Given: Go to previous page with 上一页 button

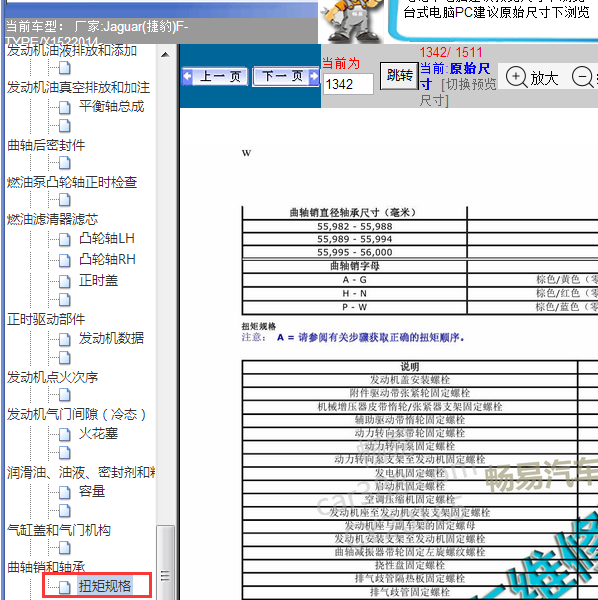Looking at the screenshot, I should (x=214, y=76).
